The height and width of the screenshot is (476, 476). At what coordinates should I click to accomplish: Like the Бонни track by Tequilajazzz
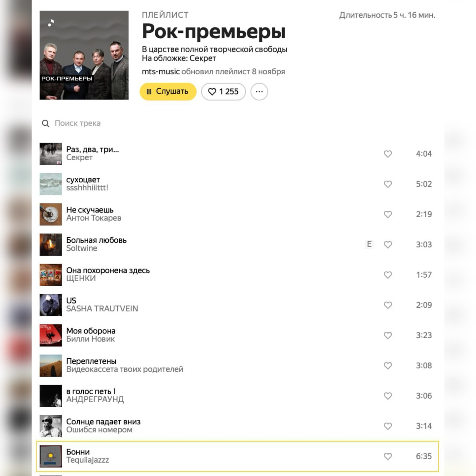pyautogui.click(x=388, y=456)
